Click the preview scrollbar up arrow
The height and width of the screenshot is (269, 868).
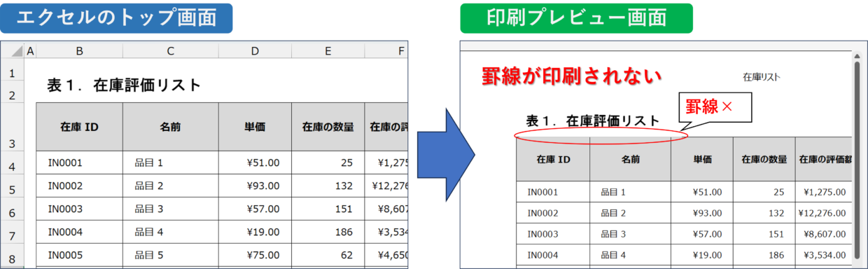click(857, 56)
